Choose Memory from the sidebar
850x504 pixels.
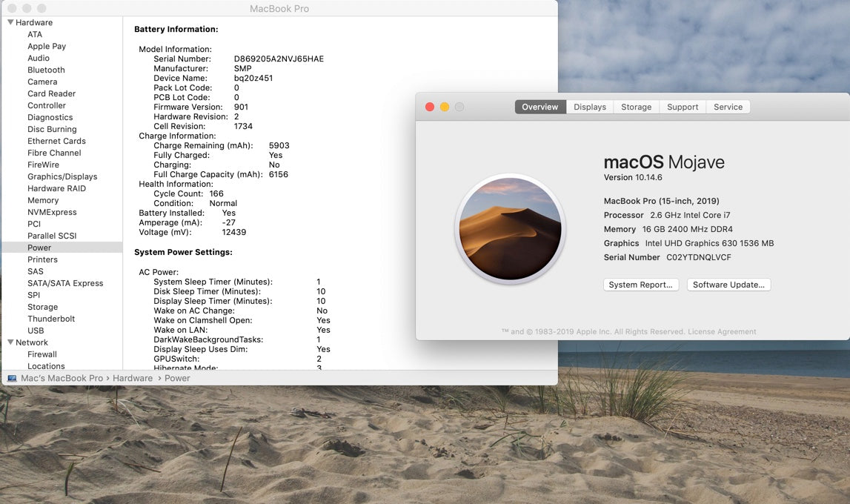coord(43,200)
